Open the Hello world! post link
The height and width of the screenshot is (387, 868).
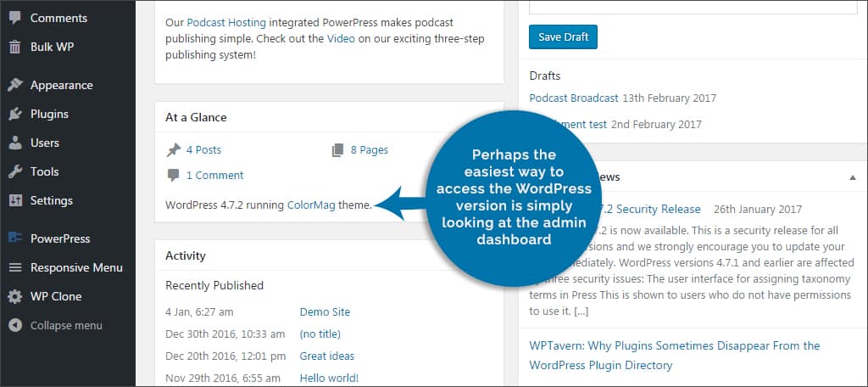tap(330, 379)
